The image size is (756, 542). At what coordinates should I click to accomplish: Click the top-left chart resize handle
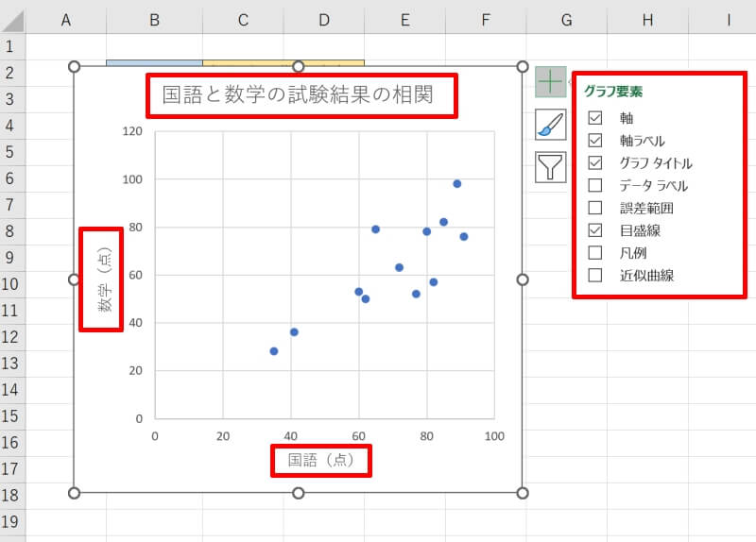click(x=74, y=66)
